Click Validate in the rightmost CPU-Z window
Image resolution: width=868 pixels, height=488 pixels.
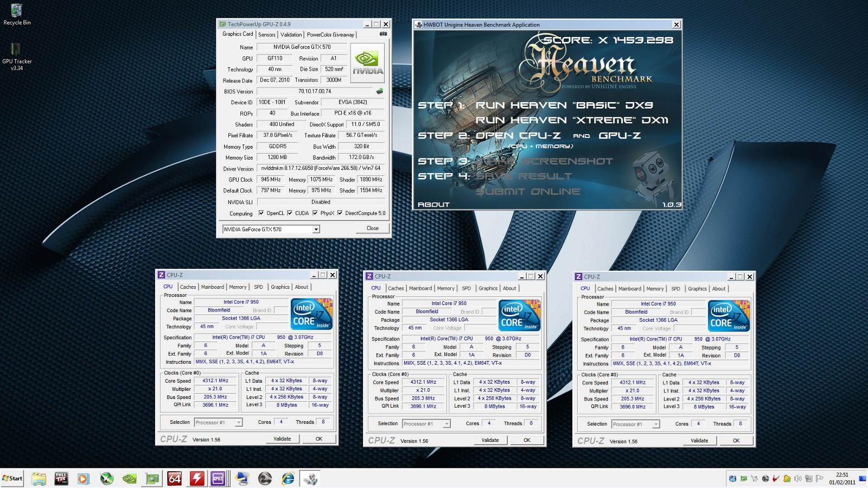click(x=699, y=441)
